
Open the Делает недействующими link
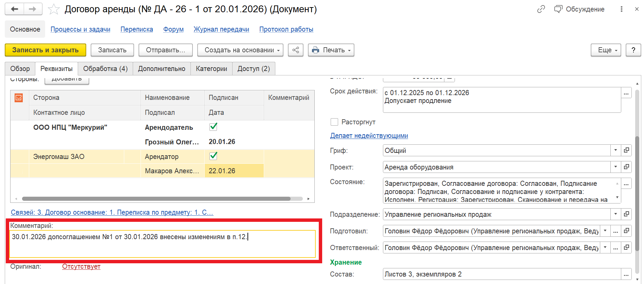tap(369, 136)
